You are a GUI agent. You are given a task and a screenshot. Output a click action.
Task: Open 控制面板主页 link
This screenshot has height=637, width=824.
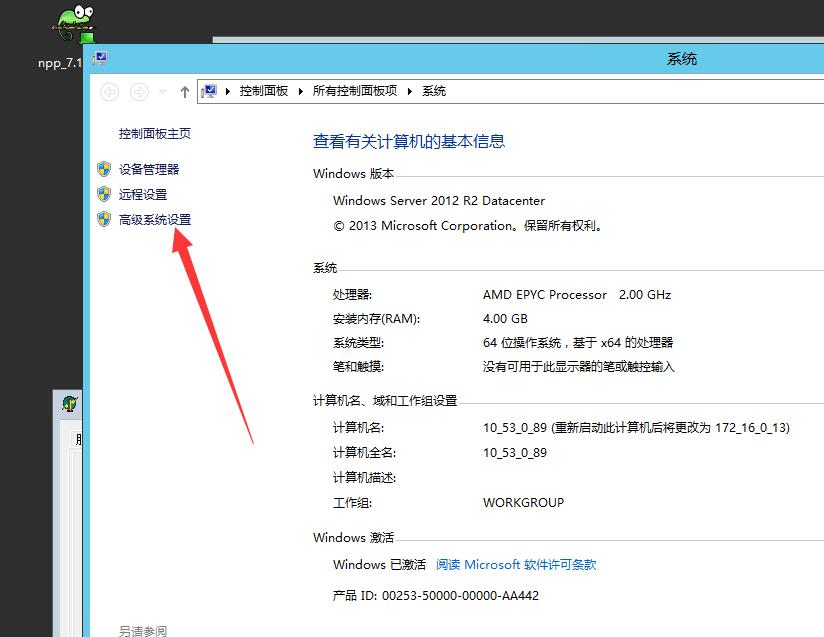pos(154,133)
